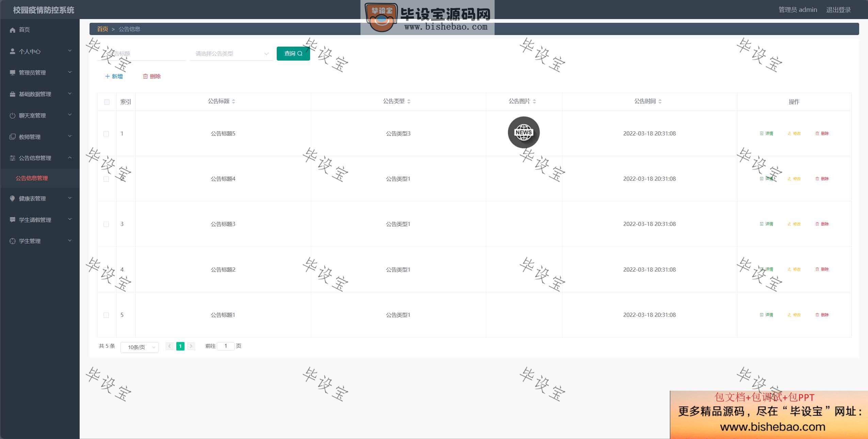Image resolution: width=868 pixels, height=439 pixels.
Task: Click the 新增 add button
Action: [x=114, y=76]
